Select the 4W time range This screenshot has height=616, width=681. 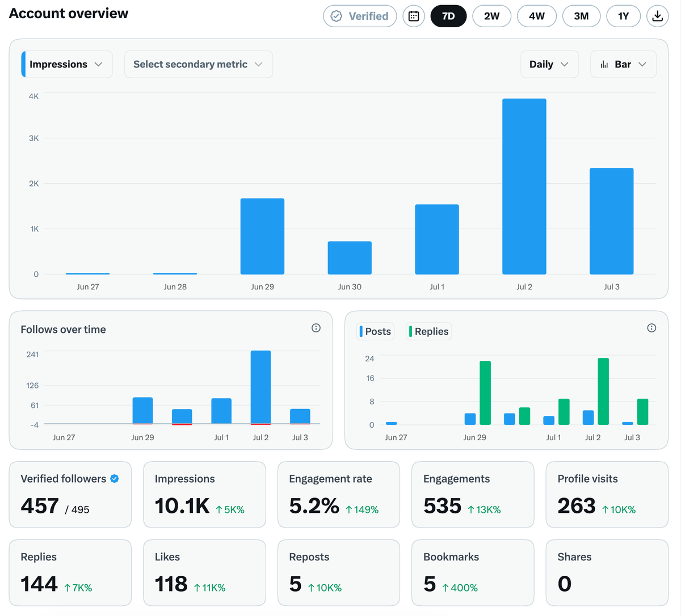click(537, 16)
